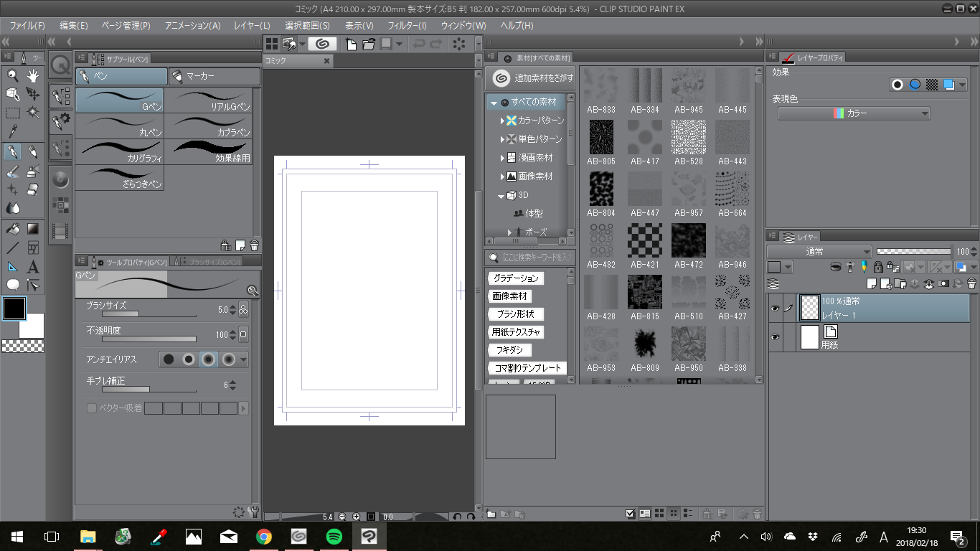980x551 pixels.
Task: Choose the Eyedropper tool
Action: click(12, 131)
